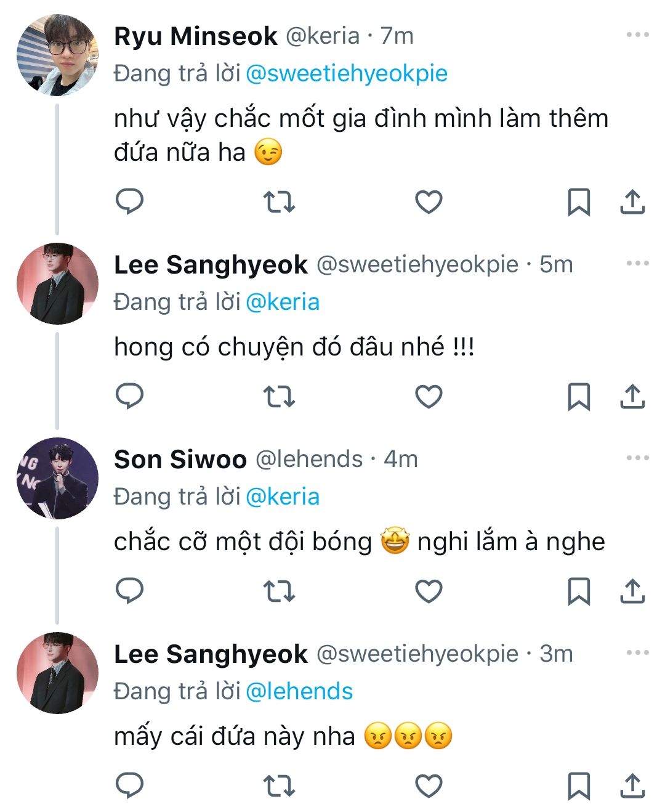Reply to Ryu Minseok's tweet
Screen dimensions: 665x812
[130, 201]
